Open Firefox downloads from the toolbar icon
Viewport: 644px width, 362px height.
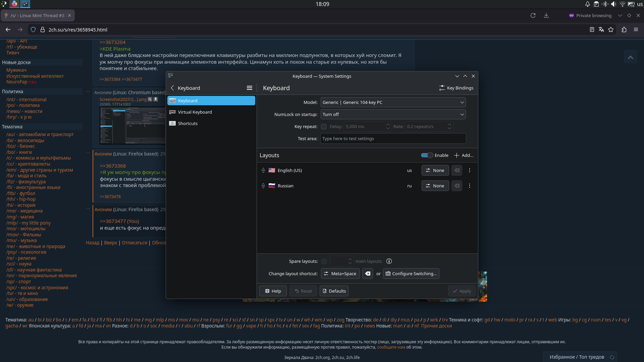pos(546,15)
